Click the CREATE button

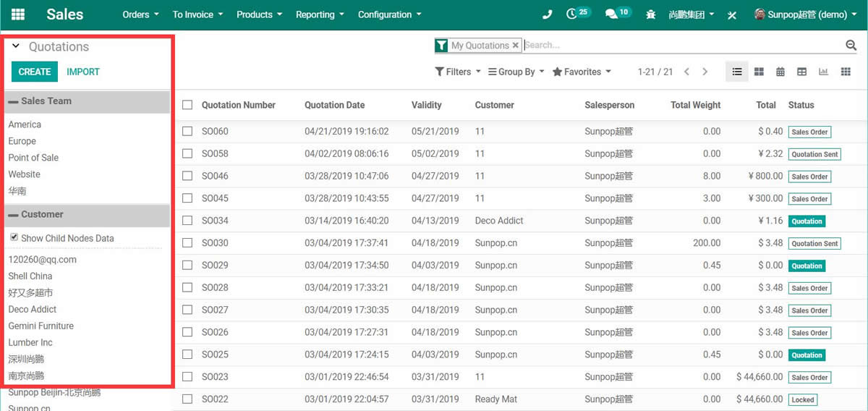tap(34, 72)
